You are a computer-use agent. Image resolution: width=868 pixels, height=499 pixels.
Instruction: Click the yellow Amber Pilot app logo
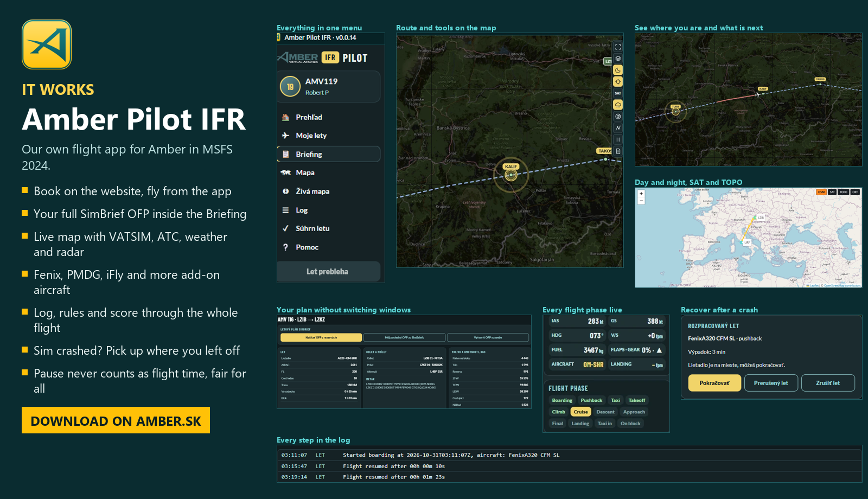coord(47,44)
